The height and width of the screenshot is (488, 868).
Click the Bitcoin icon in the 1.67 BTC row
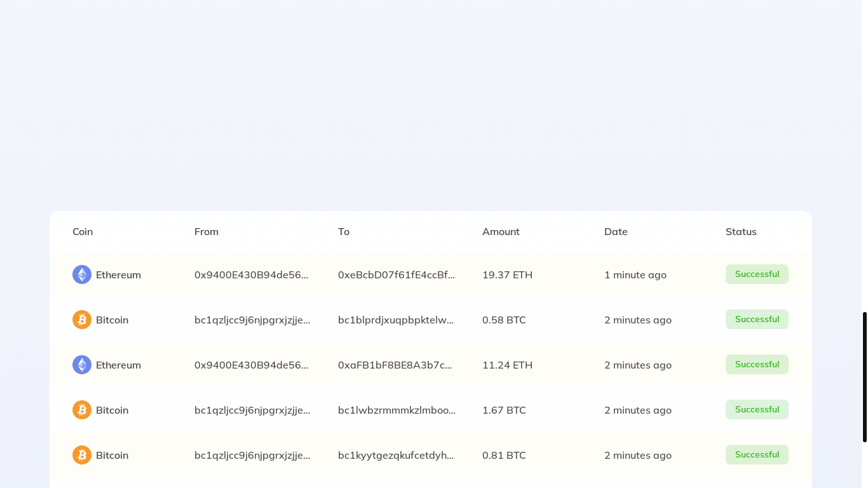[x=82, y=410]
